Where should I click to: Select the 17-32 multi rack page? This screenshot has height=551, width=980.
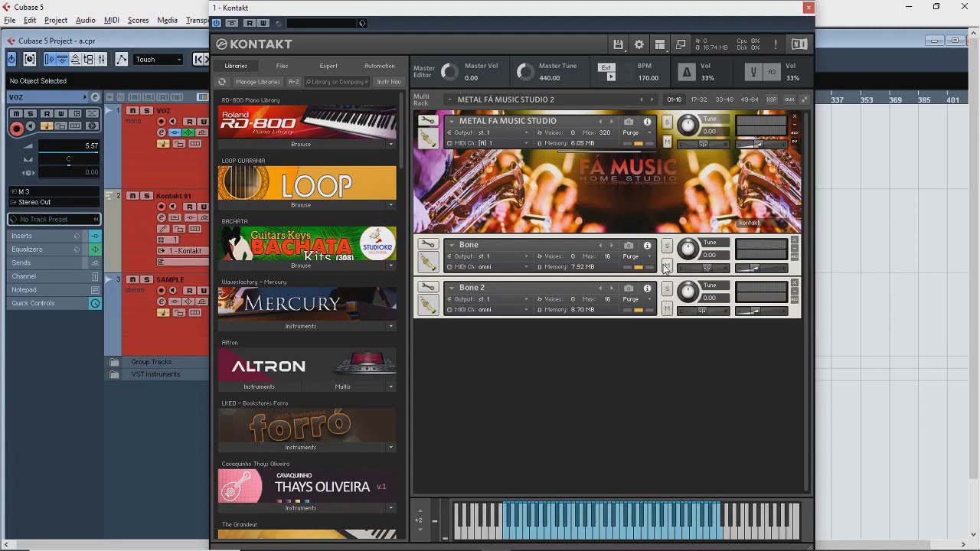(699, 99)
